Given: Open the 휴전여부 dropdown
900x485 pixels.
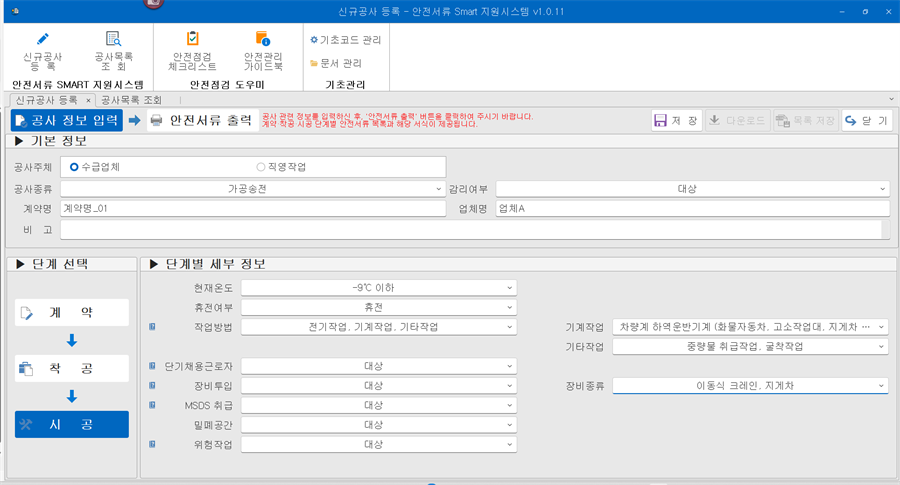Looking at the screenshot, I should tap(379, 307).
